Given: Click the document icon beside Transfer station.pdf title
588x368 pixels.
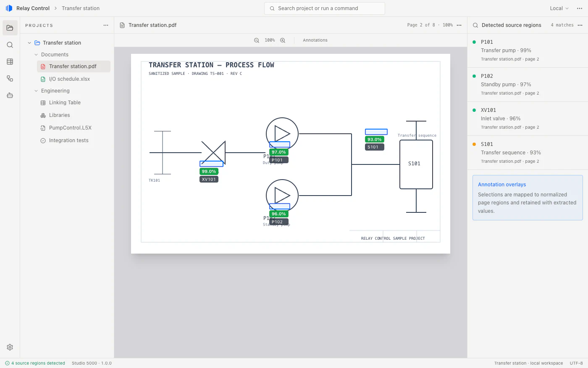Looking at the screenshot, I should coord(122,25).
